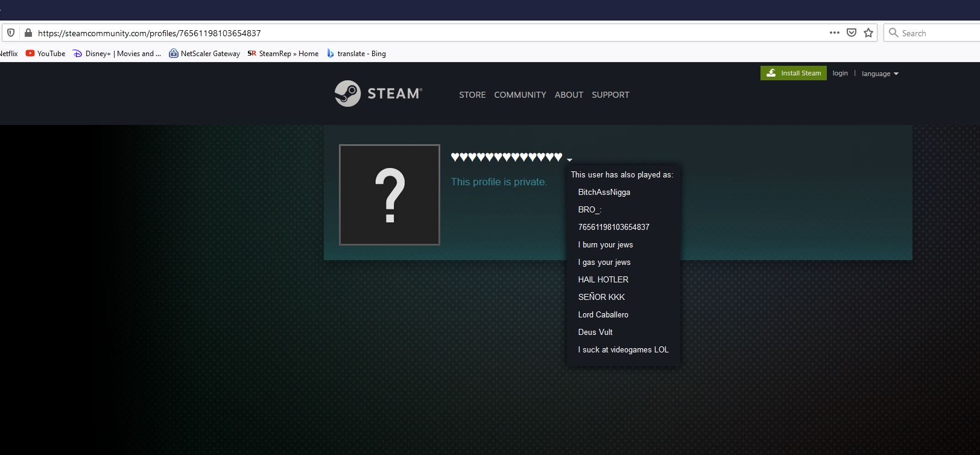Click the NetScaler Gateway bookmark icon
Image resolution: width=980 pixels, height=455 pixels.
174,53
